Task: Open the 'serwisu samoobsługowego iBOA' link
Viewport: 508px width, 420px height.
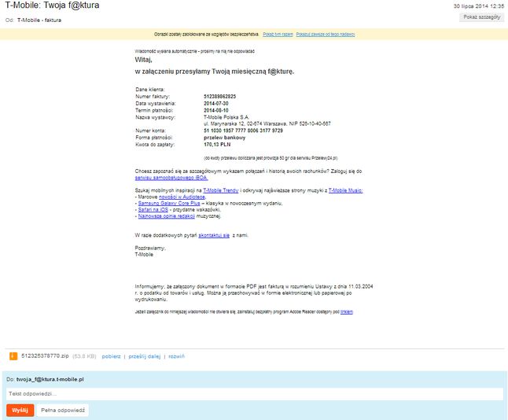Action: [171, 178]
